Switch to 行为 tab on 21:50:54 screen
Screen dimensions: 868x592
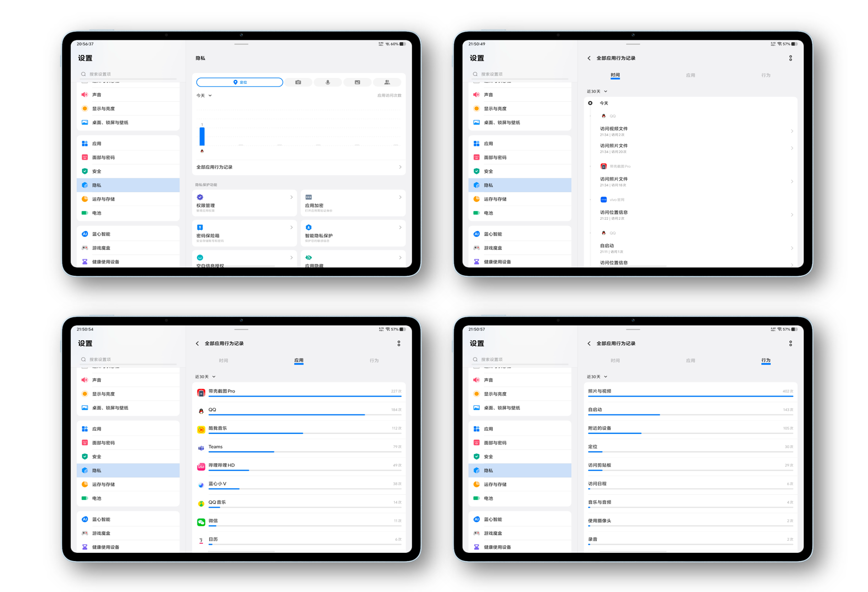(374, 361)
